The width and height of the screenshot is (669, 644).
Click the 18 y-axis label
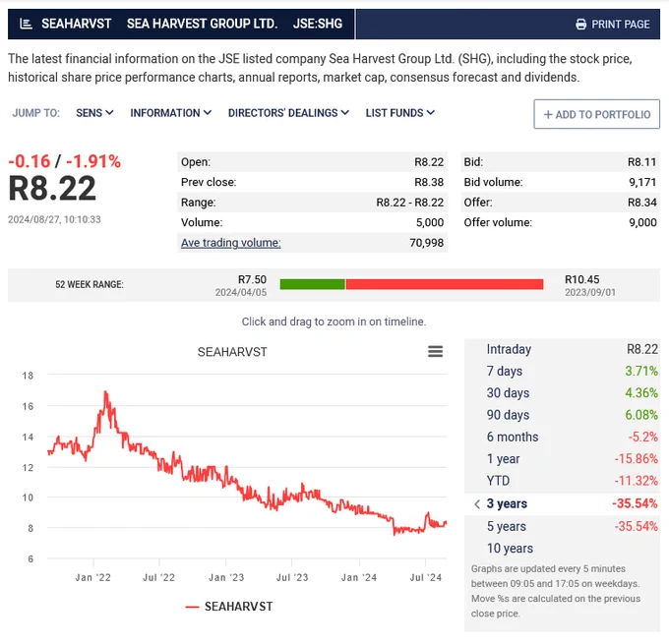[x=28, y=376]
